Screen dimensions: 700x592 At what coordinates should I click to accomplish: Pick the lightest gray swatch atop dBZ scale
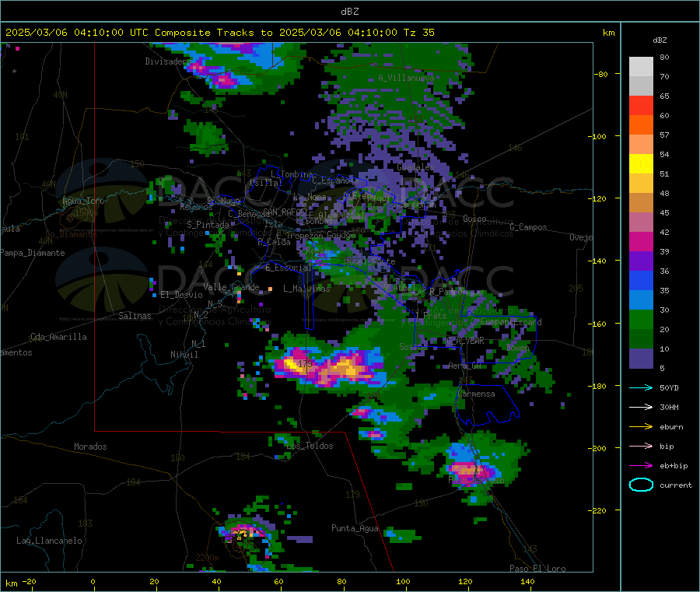(641, 67)
